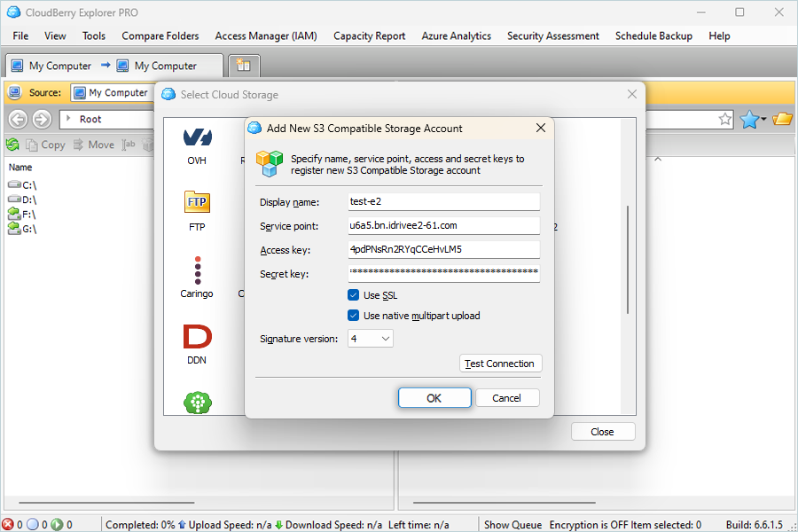Click Encryption is OFF status text
798x532 pixels.
pos(589,524)
